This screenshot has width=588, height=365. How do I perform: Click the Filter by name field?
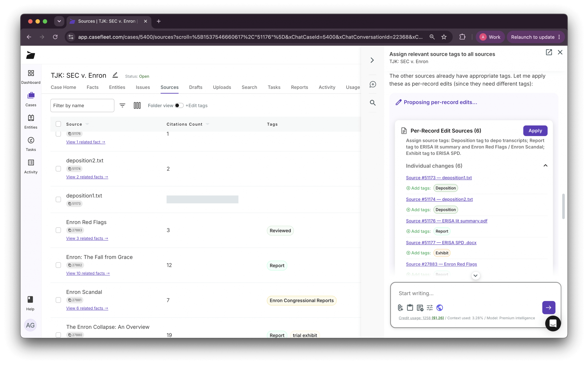[x=82, y=105]
